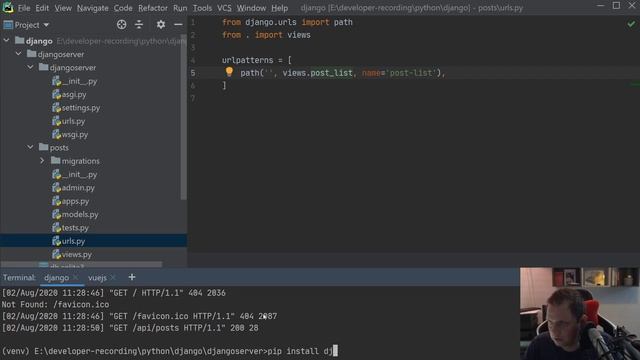This screenshot has width=640, height=360.
Task: Open the File menu
Action: point(24,8)
